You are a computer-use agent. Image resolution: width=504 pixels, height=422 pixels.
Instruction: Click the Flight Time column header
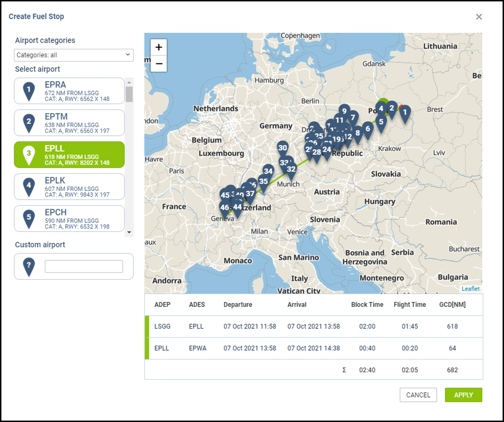click(410, 305)
